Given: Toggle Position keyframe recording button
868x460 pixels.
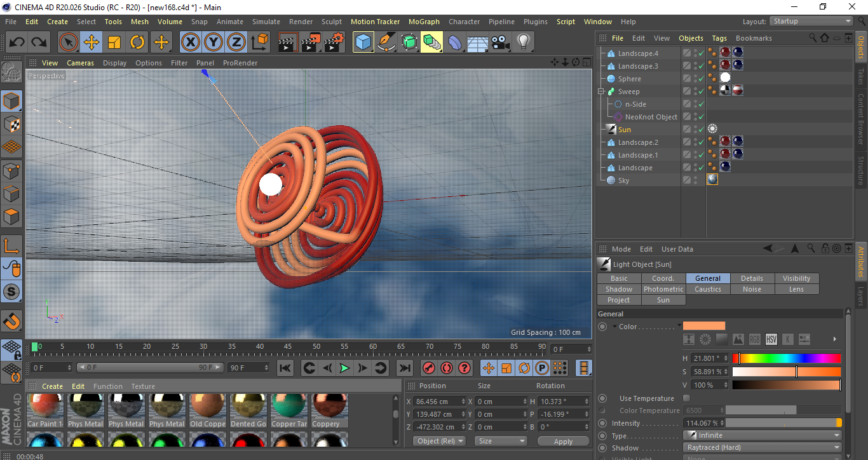Looking at the screenshot, I should [x=489, y=368].
